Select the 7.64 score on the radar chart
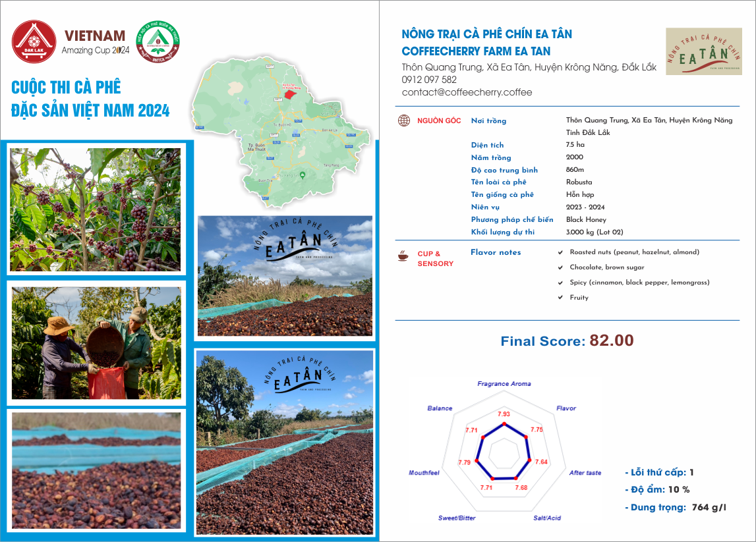Viewport: 756px width, 542px height. pos(541,462)
